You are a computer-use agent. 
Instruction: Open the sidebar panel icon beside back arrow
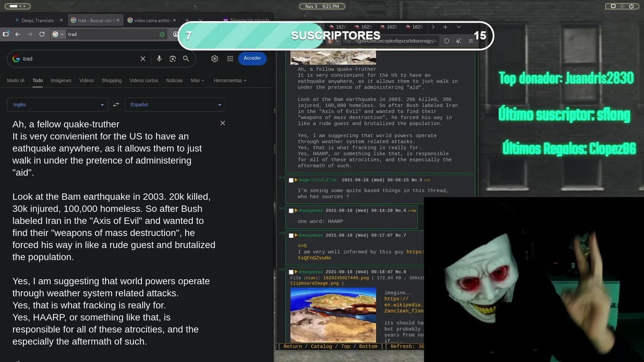coord(6,34)
